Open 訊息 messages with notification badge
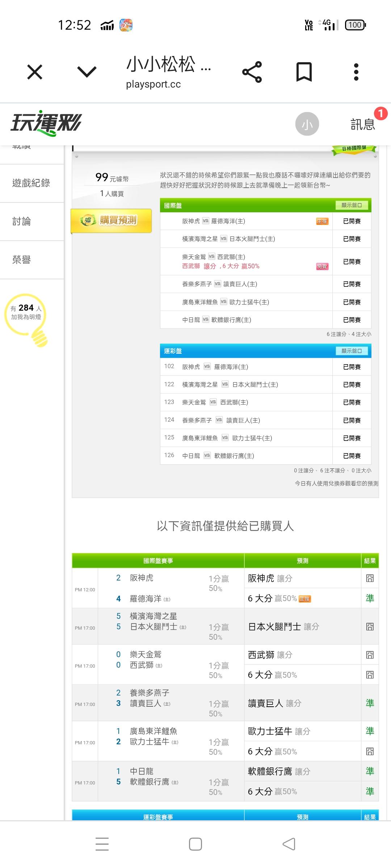 point(363,124)
